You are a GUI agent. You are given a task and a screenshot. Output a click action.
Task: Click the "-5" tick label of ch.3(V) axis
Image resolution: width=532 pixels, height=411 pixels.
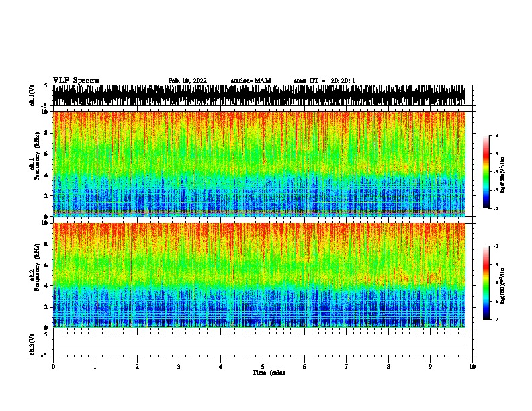coord(45,355)
